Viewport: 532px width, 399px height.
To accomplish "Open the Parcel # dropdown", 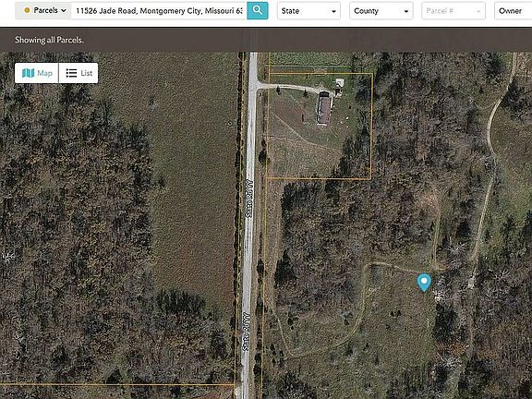I will [453, 11].
